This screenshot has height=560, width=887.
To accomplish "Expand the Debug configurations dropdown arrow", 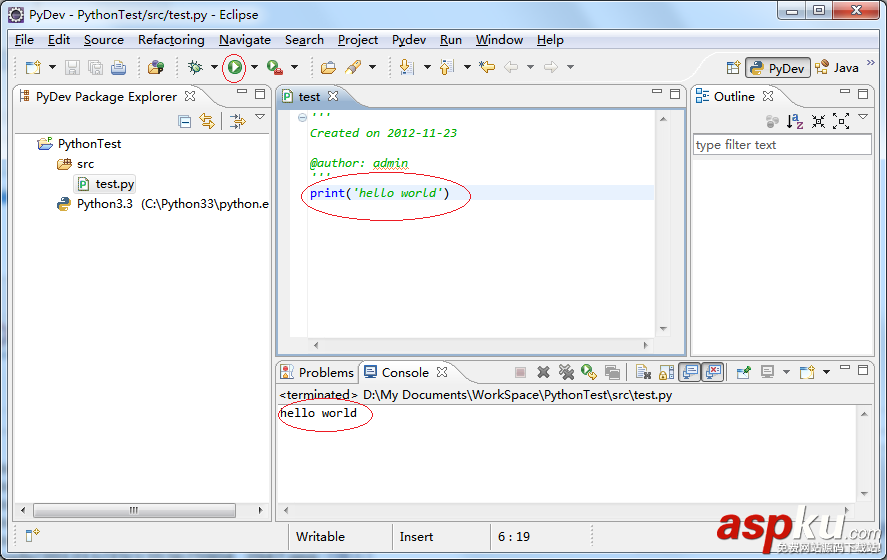I will (x=214, y=67).
